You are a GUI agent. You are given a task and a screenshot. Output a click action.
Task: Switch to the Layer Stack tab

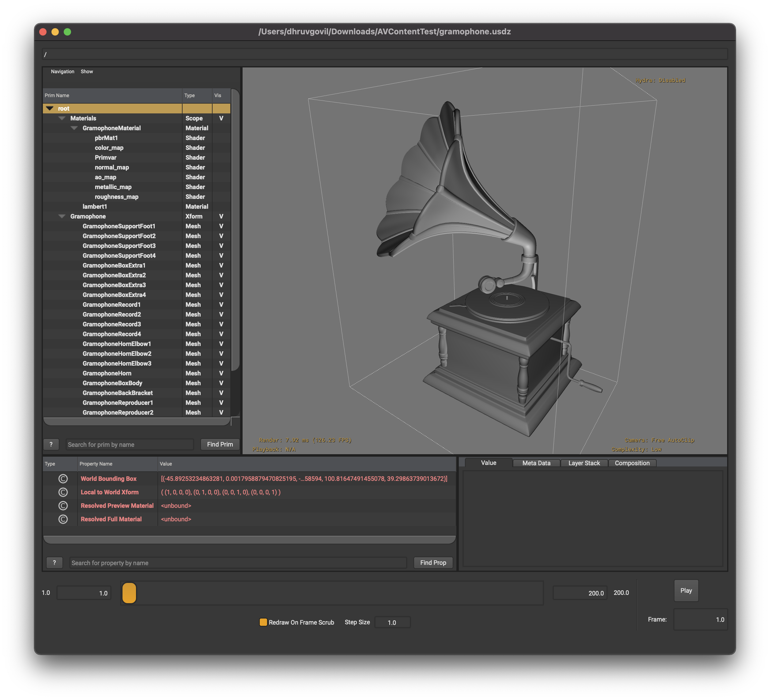(x=584, y=463)
